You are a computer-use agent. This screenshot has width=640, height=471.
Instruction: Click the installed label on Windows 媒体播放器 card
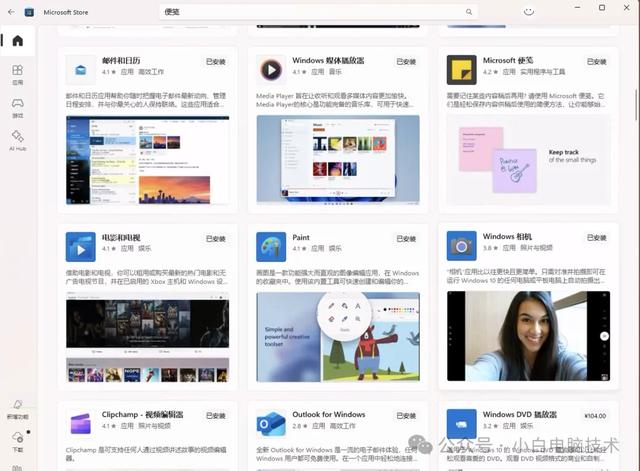[406, 62]
